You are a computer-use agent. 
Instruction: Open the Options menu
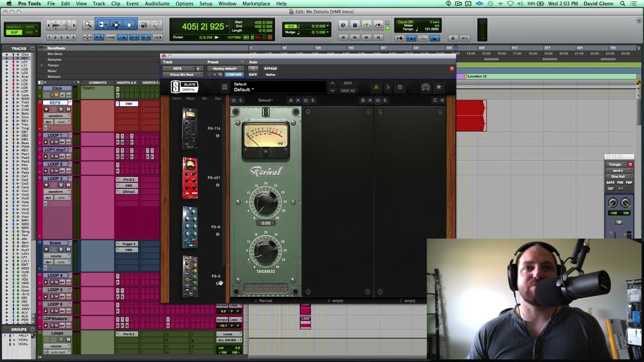click(184, 4)
